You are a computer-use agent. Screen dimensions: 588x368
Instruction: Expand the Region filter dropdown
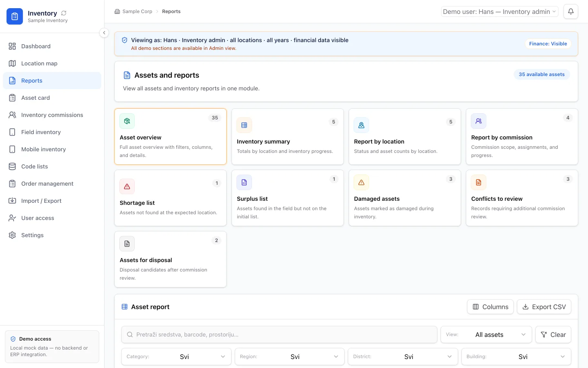tap(290, 357)
